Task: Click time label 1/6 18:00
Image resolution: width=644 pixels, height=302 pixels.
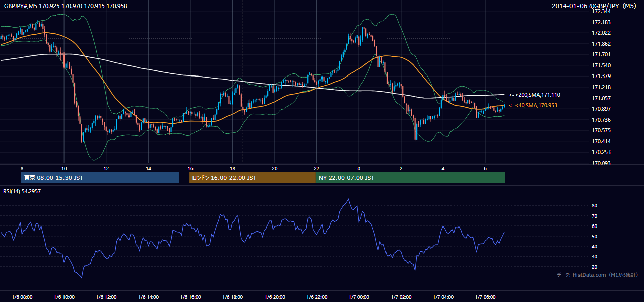Action: (x=232, y=297)
